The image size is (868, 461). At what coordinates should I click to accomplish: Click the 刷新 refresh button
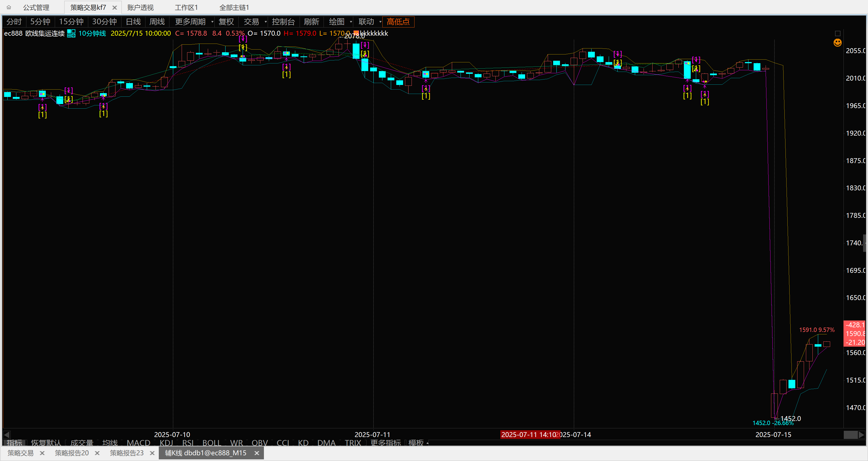tap(311, 22)
